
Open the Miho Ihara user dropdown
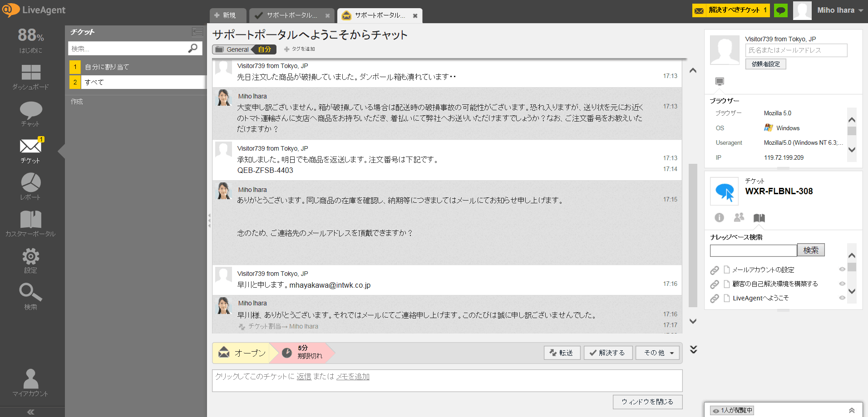point(840,10)
